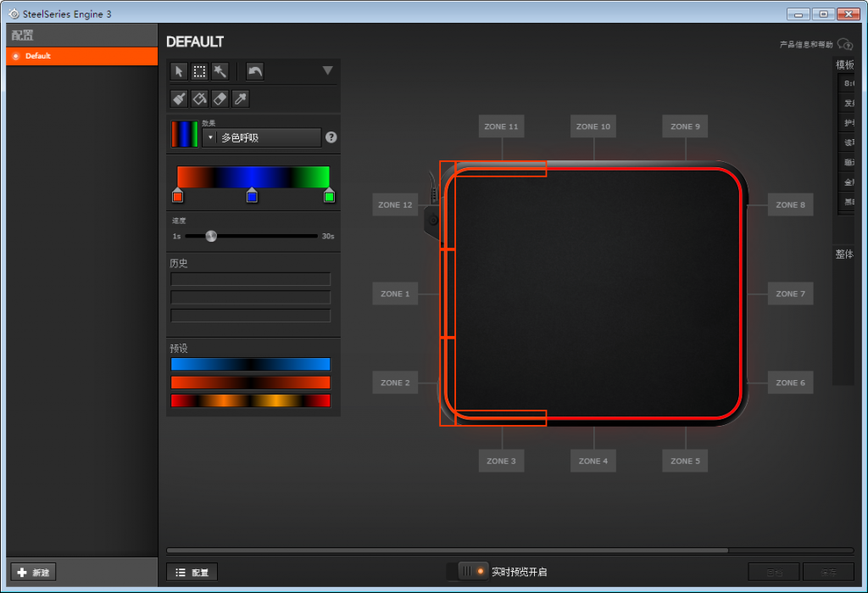The height and width of the screenshot is (593, 868).
Task: Click the 新建 new profile button
Action: click(x=33, y=573)
